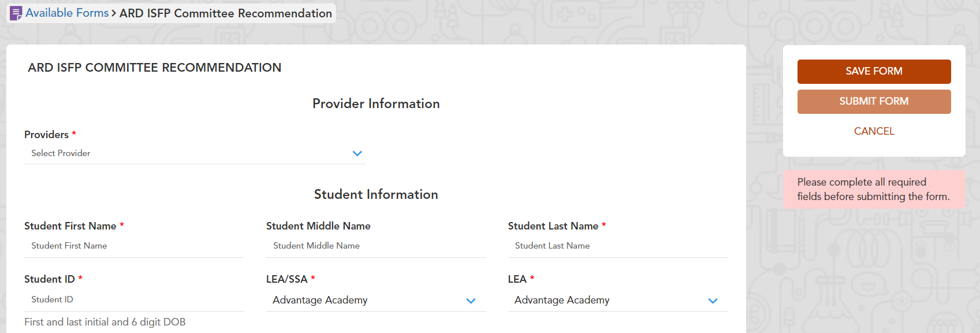Viewport: 980px width, 333px height.
Task: Select the Student Last Name textbox
Action: click(618, 246)
